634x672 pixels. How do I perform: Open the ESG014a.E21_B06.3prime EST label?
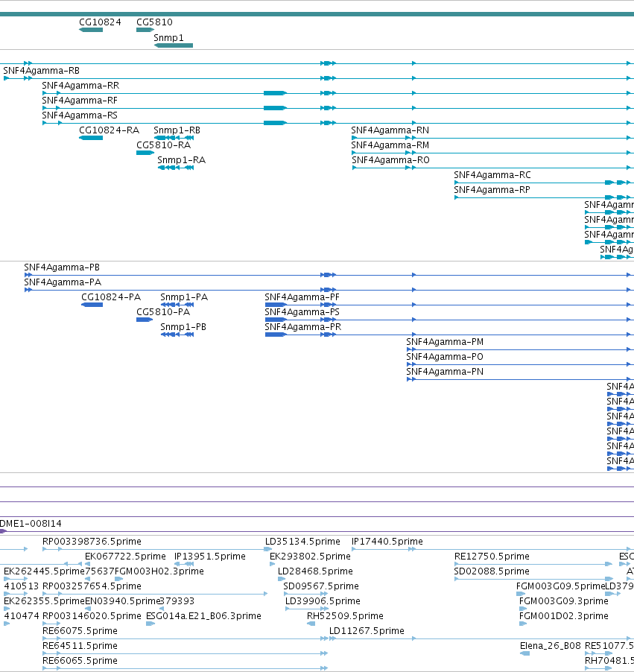203,616
